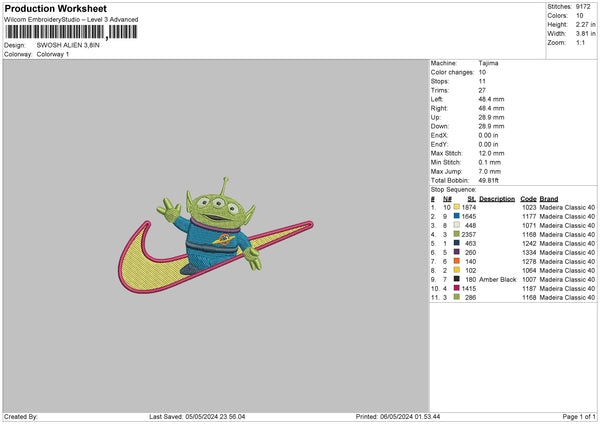
Task: Click the Left value 48.4 mm
Action: (x=491, y=99)
